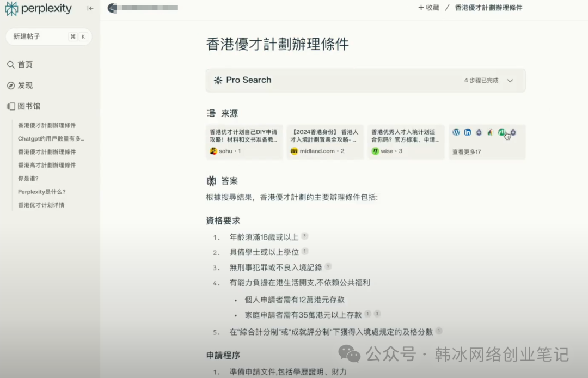Click the 答案 answer heading icon
This screenshot has height=378, width=588.
click(x=211, y=181)
